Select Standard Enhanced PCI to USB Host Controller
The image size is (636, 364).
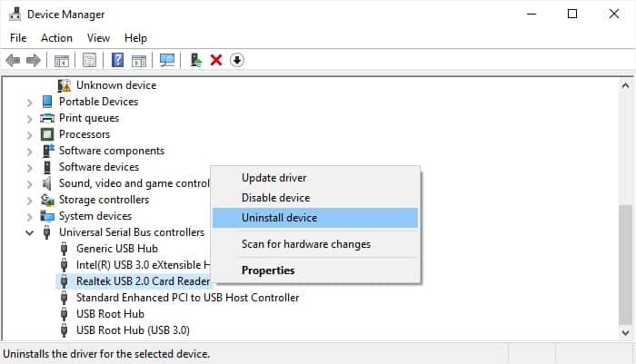187,298
